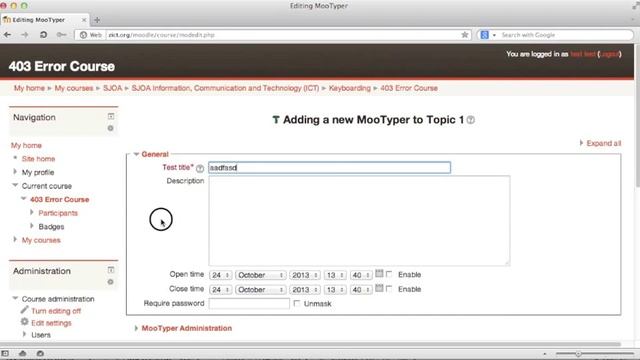
Task: Open Keyboarding breadcrumb link
Action: [350, 88]
